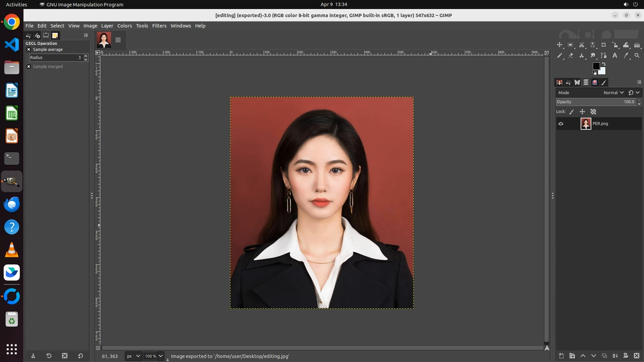Viewport: 644px width, 362px height.
Task: Open the layer Mode dropdown
Action: coord(613,93)
